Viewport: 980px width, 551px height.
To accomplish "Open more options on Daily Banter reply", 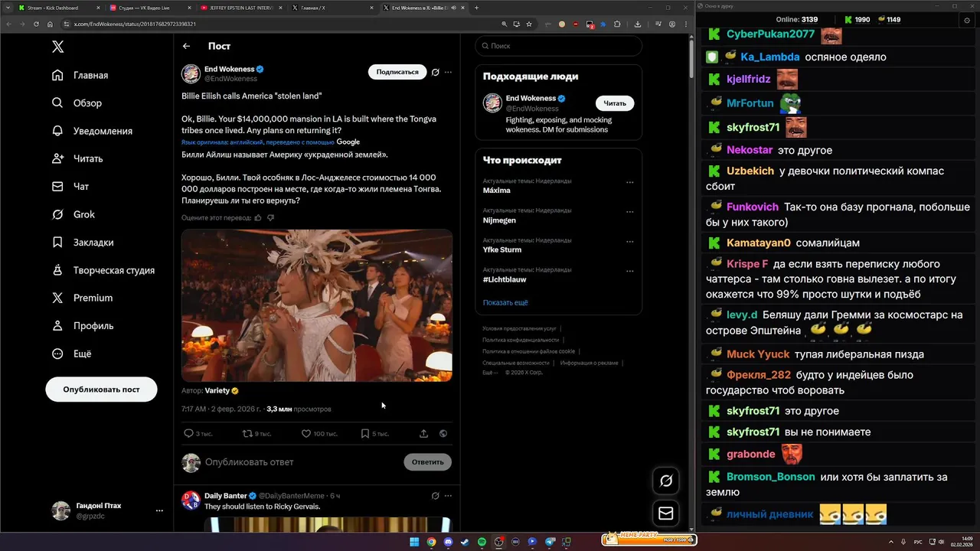I will [448, 496].
